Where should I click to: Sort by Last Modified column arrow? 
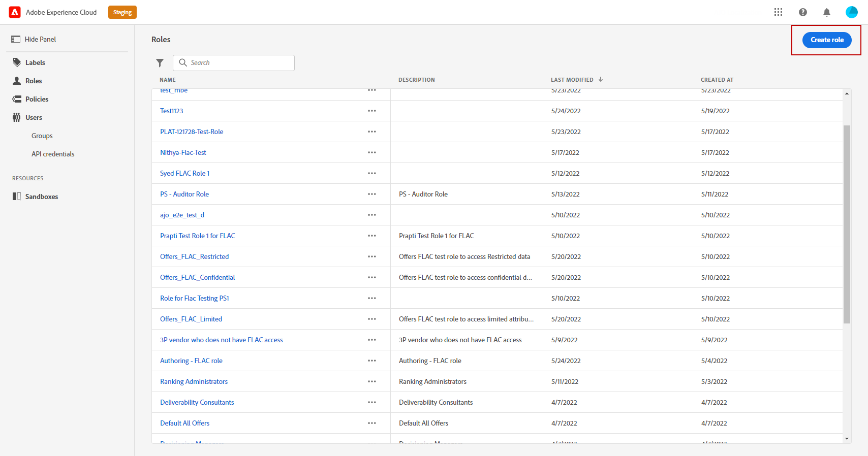tap(601, 80)
